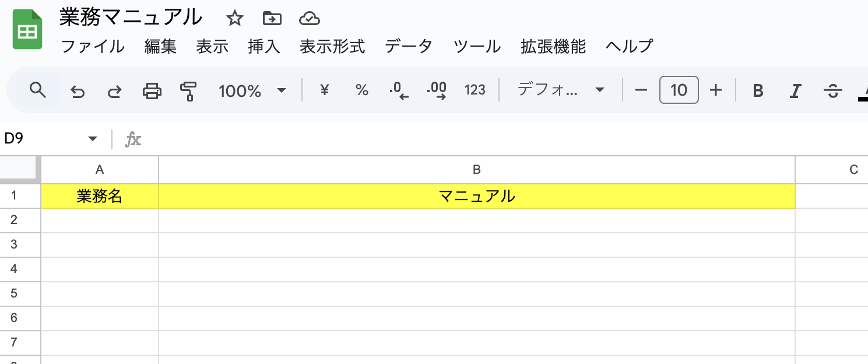Format as currency with the ¥ button
The height and width of the screenshot is (364, 868).
(x=325, y=90)
